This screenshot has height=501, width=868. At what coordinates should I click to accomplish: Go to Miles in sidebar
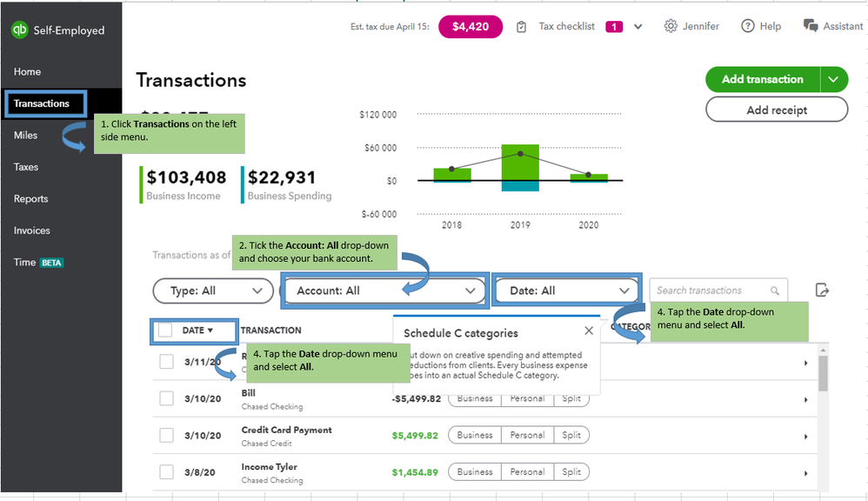pos(26,136)
